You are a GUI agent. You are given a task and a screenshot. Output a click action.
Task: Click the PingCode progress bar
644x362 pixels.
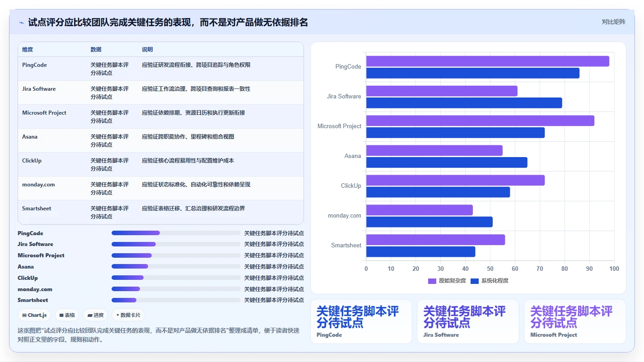176,233
